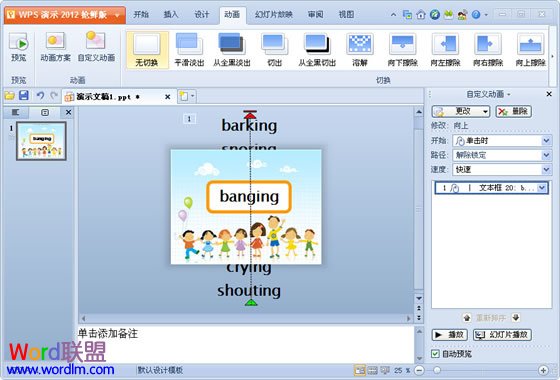Select Wipe Up (向上擦除) transition
Viewport: 560px width, 380px height.
point(530,50)
